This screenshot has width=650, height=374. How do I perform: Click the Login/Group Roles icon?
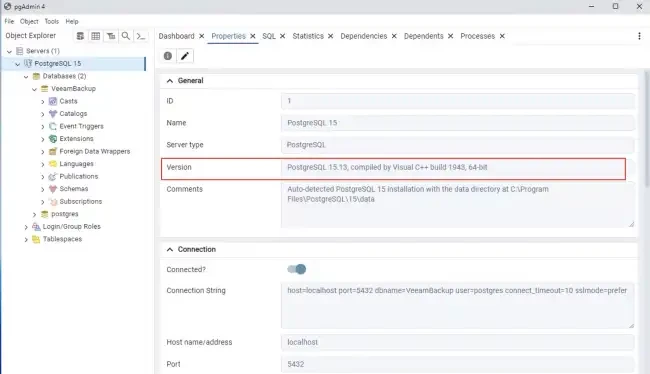pos(36,227)
